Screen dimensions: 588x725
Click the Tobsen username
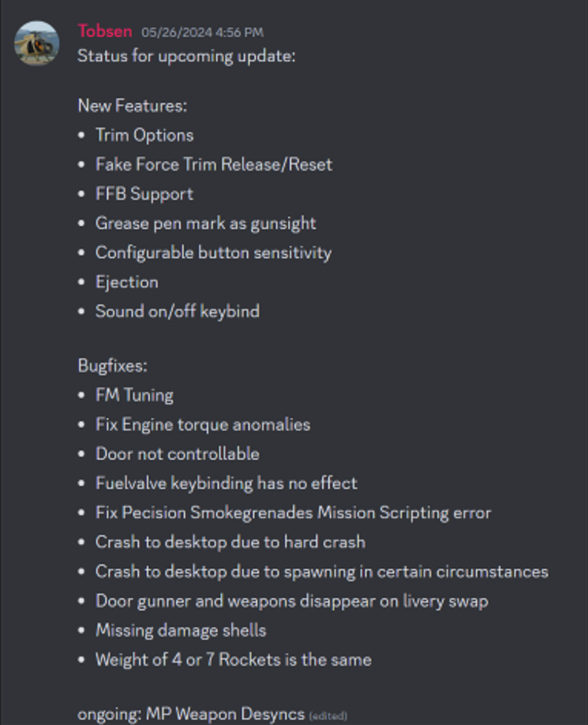[x=105, y=32]
